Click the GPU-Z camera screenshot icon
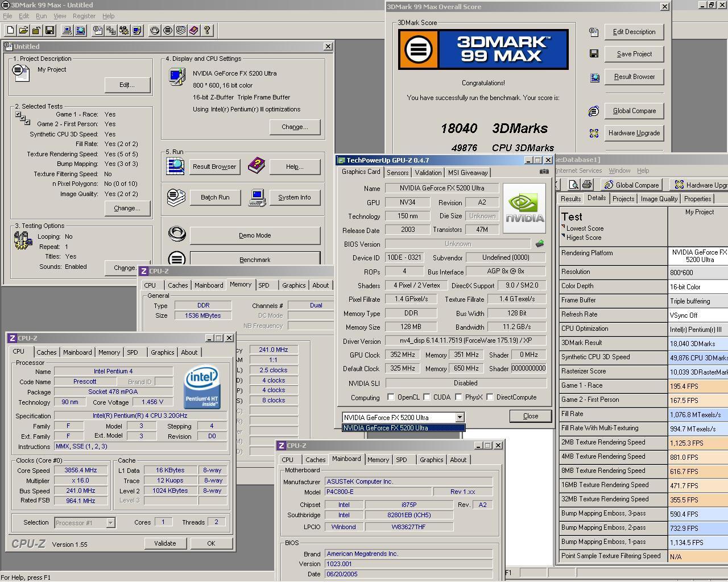The width and height of the screenshot is (728, 582). pos(544,172)
